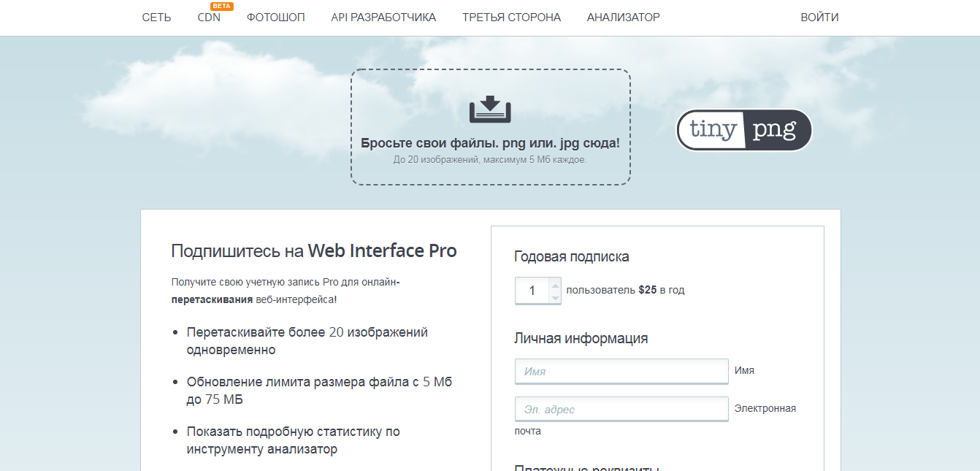
Task: Click drop zone text 'Бросьте свои файлы'
Action: point(490,143)
